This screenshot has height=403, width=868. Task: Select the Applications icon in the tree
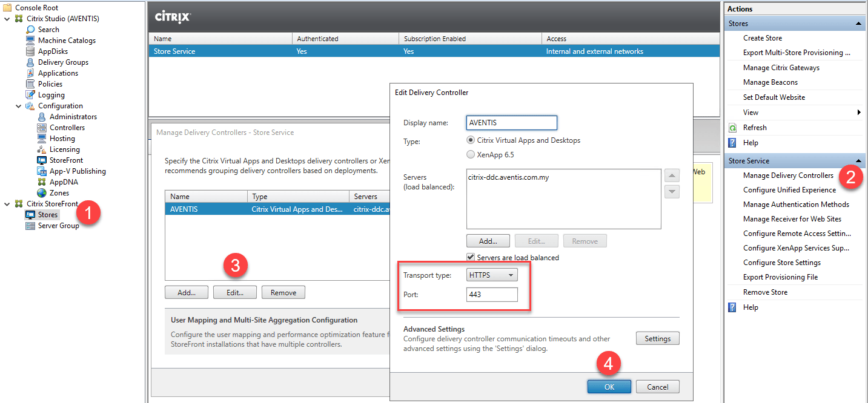(x=30, y=73)
